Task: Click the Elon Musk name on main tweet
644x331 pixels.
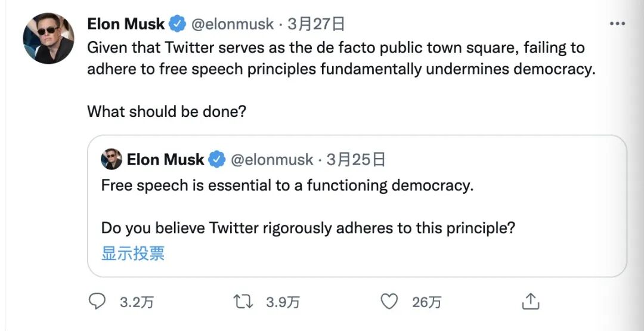Action: pyautogui.click(x=126, y=24)
